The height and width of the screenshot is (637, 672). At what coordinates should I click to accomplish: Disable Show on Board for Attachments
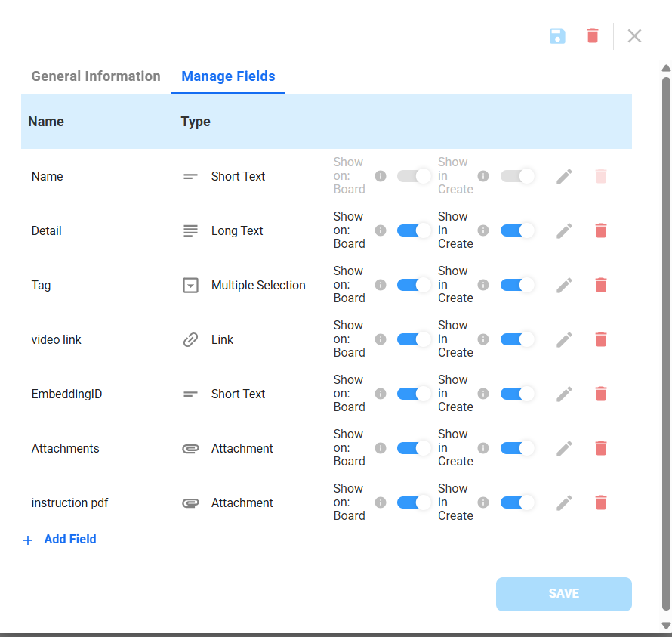click(414, 448)
